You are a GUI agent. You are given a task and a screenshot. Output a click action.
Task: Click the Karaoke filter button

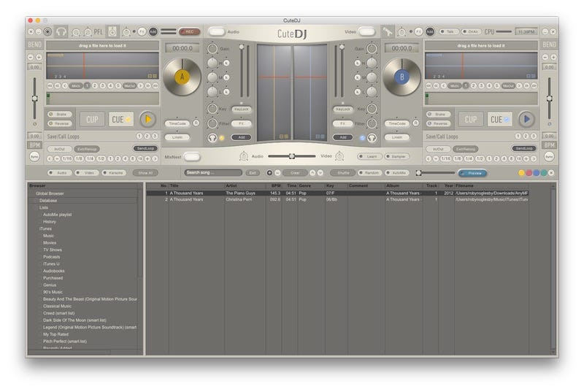coord(114,173)
